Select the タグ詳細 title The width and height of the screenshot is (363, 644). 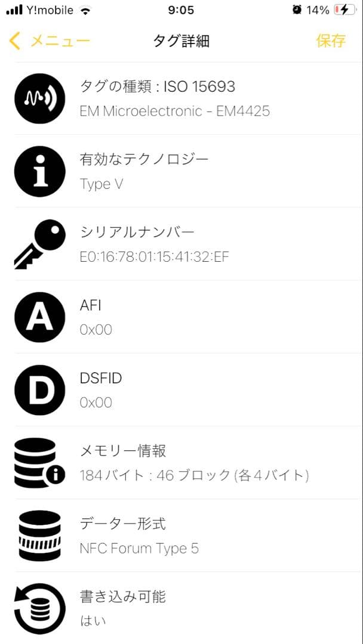pyautogui.click(x=181, y=41)
